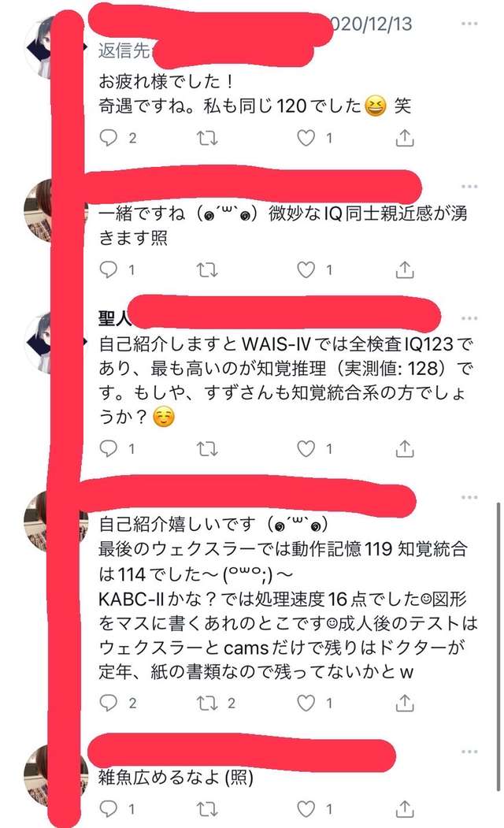Like the 雑魚広めるなよ tweet

(x=306, y=808)
